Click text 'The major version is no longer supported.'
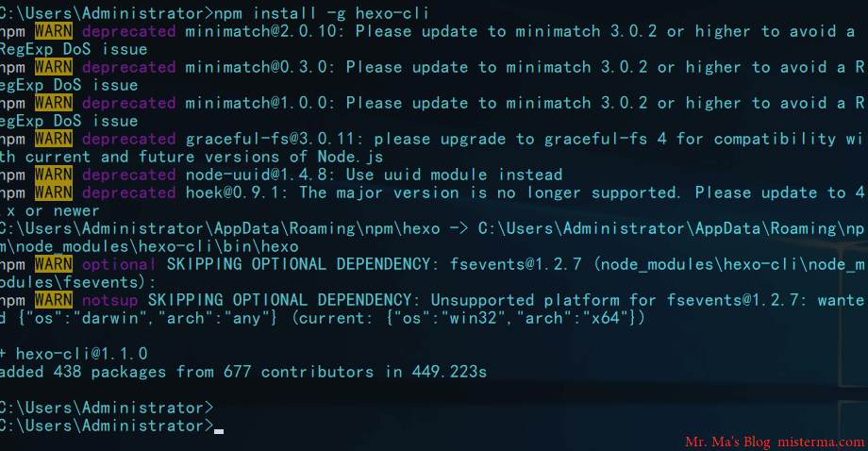Viewport: 868px width, 451px height. click(490, 192)
